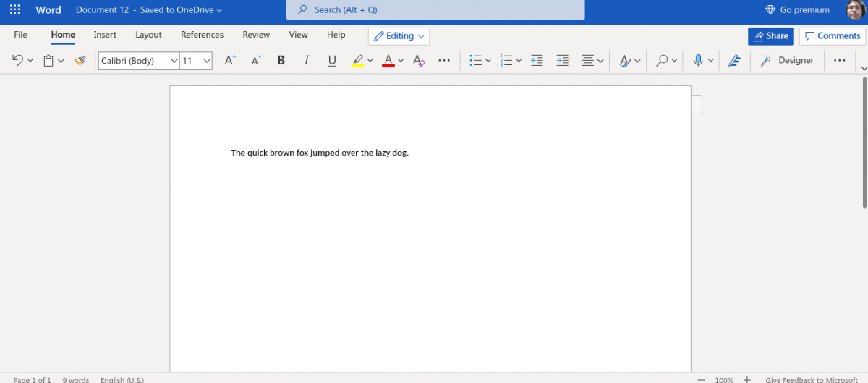
Task: Open the Editor pen icon
Action: pyautogui.click(x=734, y=61)
